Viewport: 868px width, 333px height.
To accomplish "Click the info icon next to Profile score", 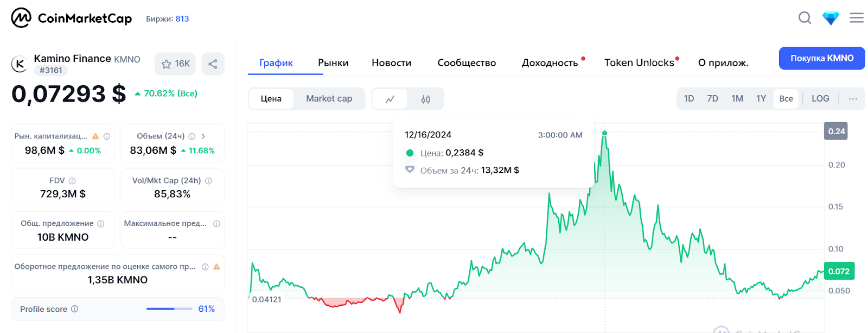I will click(x=74, y=309).
